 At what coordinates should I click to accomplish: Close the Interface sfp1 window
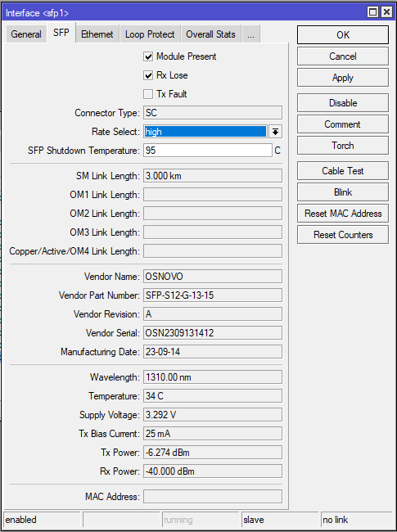click(x=386, y=12)
